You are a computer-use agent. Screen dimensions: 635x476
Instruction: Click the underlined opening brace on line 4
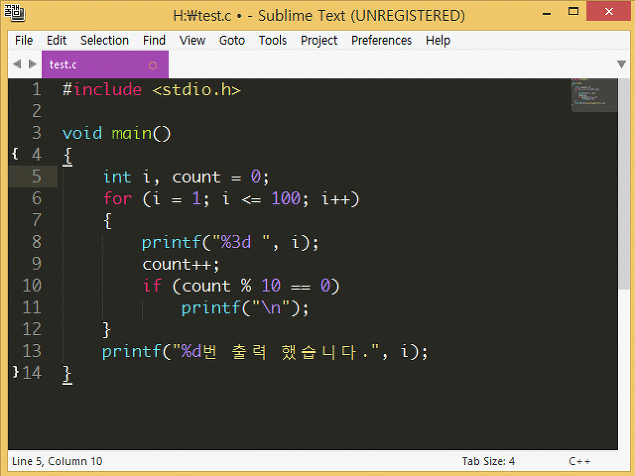pos(67,156)
